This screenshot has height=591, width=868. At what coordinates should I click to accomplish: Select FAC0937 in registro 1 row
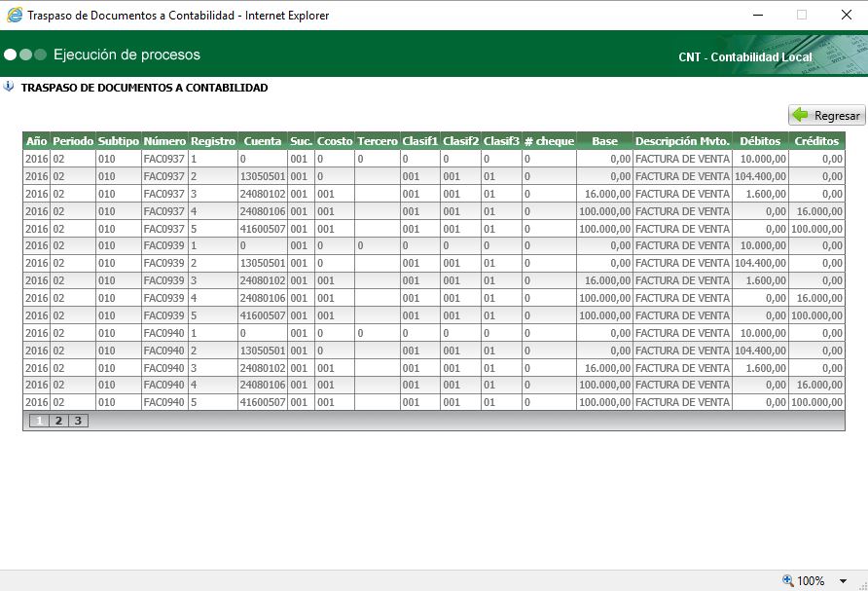click(x=163, y=159)
